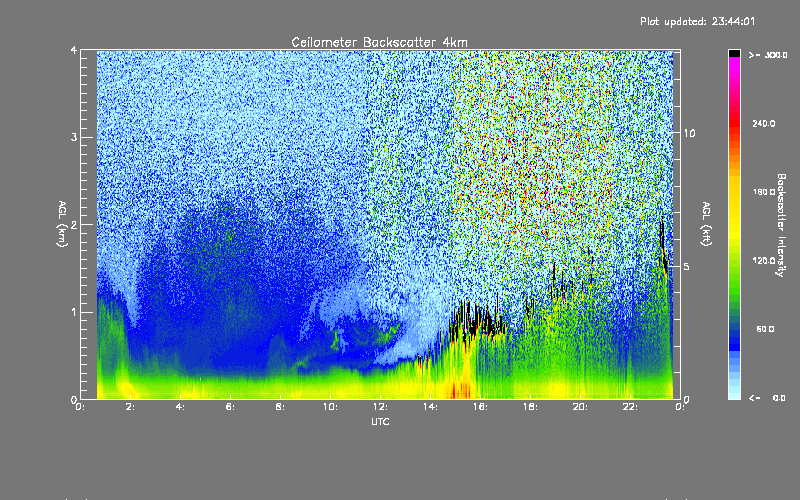800x500 pixels.
Task: Click the '120.0' colorbar label
Action: point(764,260)
